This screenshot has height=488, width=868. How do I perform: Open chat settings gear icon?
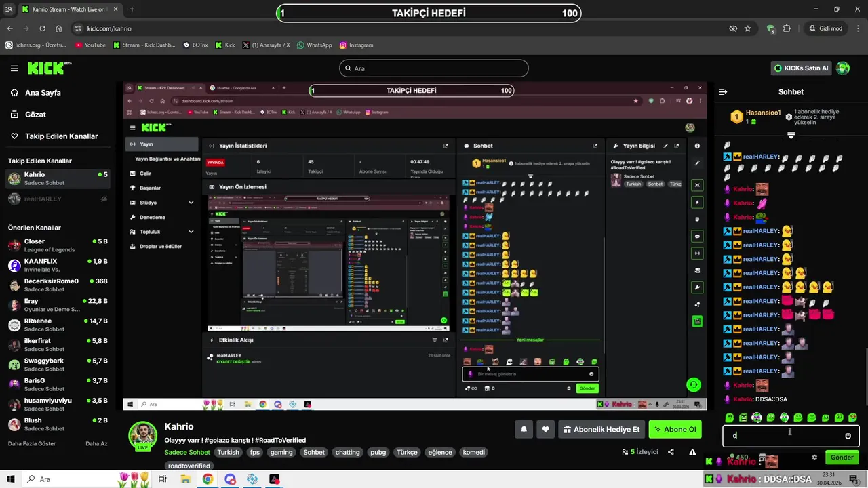coord(814,457)
